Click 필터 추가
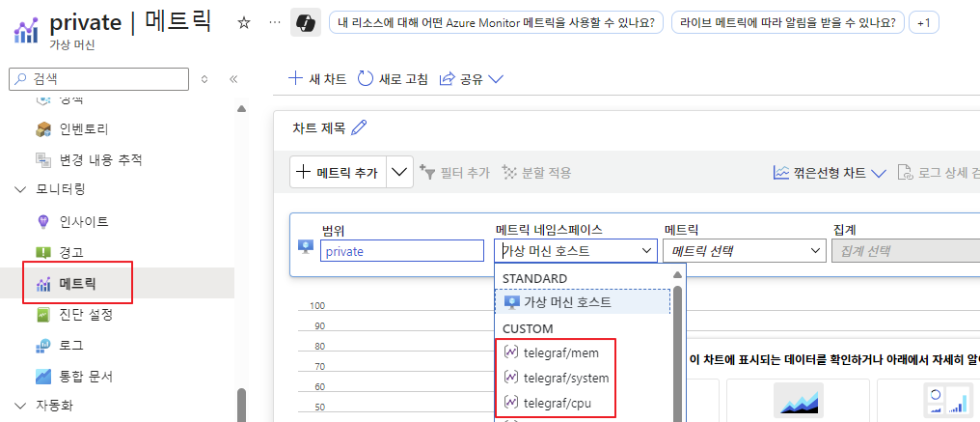The width and height of the screenshot is (980, 422). tap(454, 173)
